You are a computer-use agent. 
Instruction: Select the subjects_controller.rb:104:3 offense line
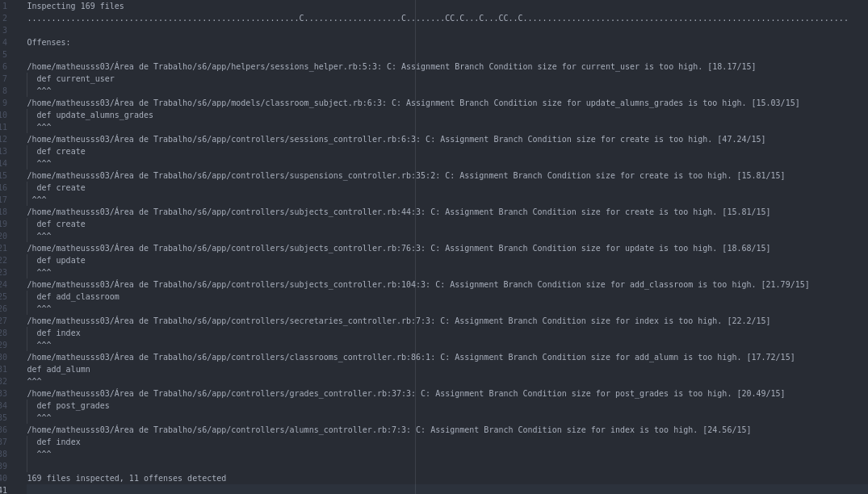418,284
